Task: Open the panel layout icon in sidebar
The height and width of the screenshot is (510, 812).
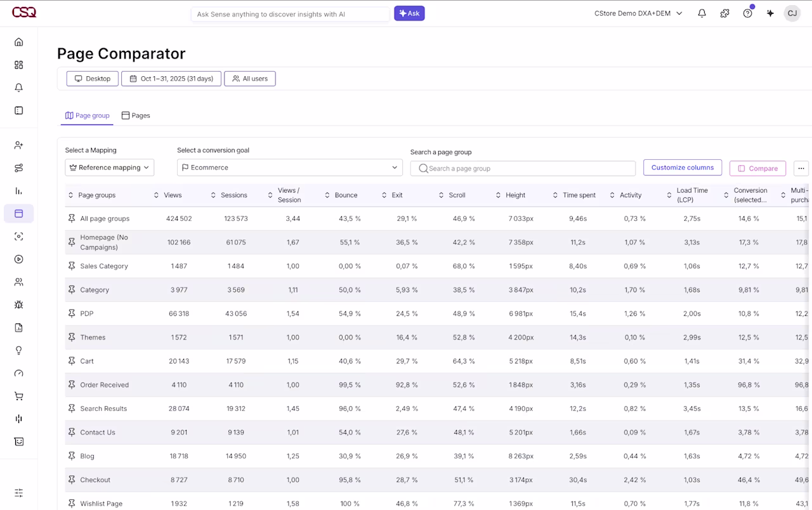Action: [18, 110]
